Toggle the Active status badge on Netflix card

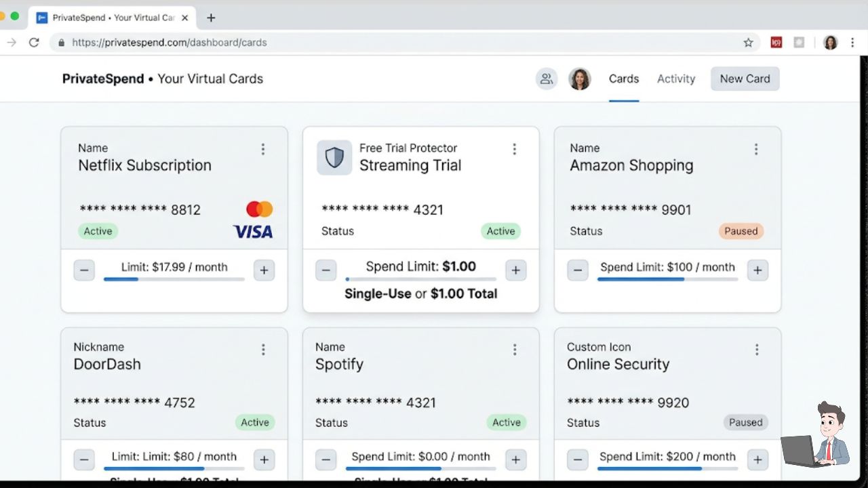[x=98, y=231]
